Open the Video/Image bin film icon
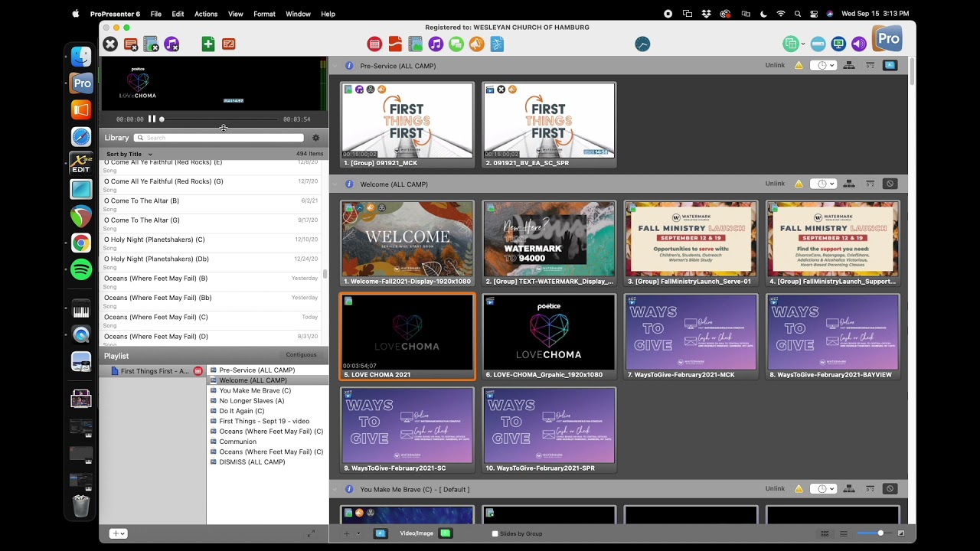 point(415,44)
